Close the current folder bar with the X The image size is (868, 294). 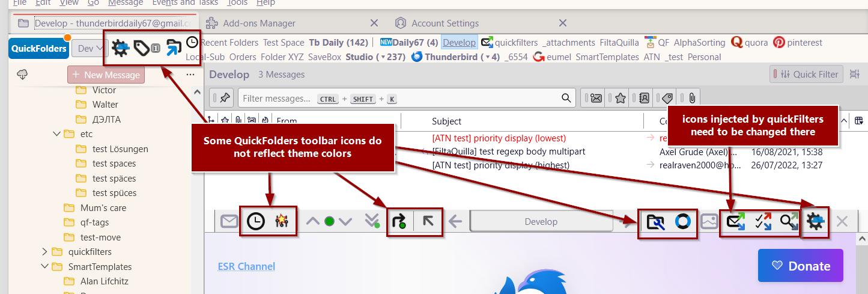[842, 222]
